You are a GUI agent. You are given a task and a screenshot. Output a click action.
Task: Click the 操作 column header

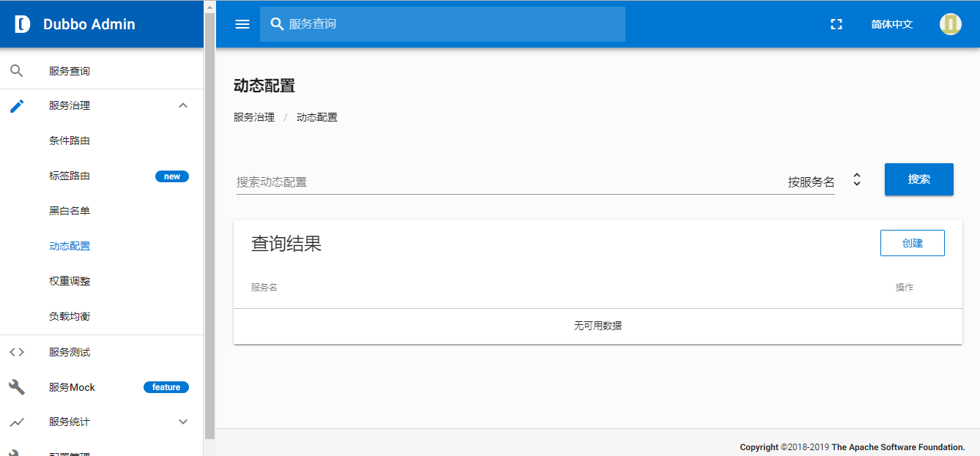tap(905, 288)
